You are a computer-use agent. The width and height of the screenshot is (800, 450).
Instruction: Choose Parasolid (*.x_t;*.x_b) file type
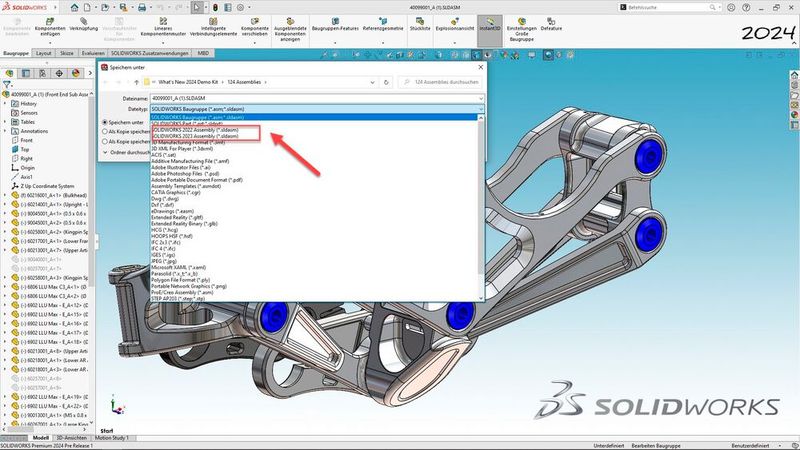click(x=174, y=273)
